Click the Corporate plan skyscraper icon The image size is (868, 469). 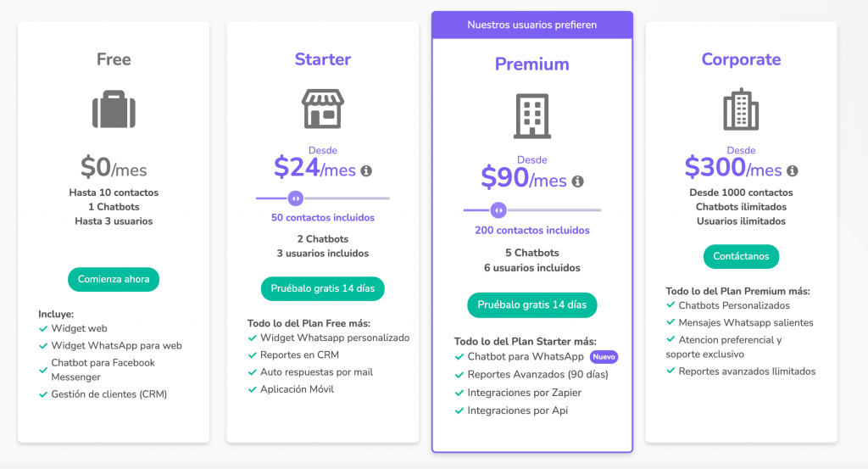click(740, 109)
